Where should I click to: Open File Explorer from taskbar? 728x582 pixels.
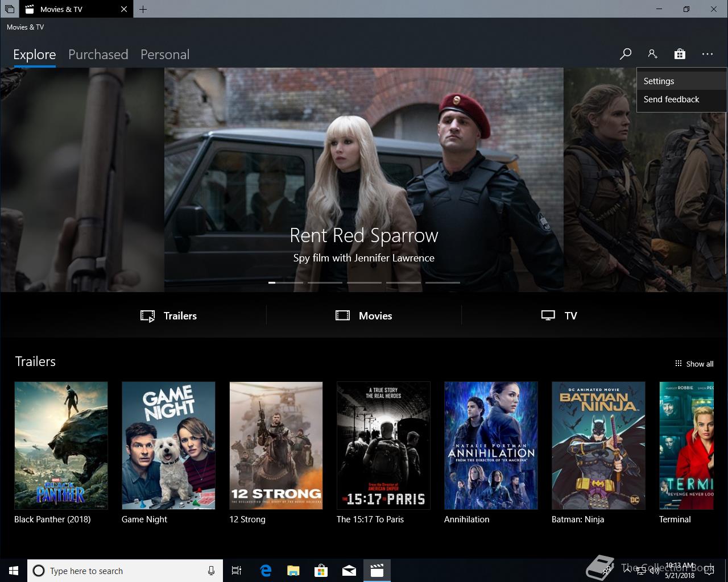[293, 571]
